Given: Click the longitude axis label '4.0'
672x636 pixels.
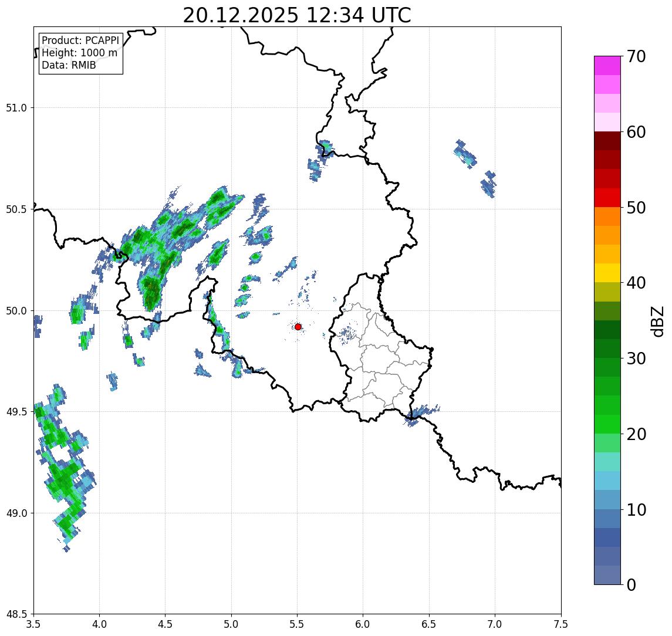Looking at the screenshot, I should 99,624.
